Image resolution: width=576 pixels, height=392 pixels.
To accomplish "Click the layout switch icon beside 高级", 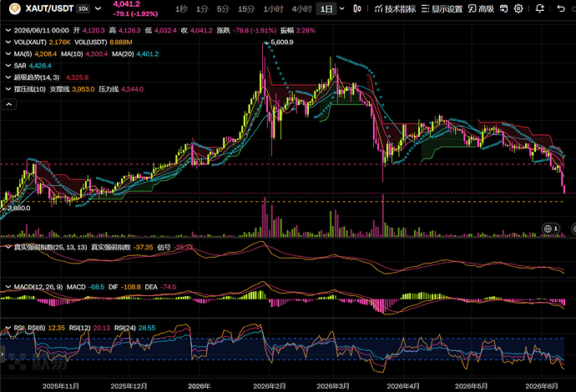I will 504,8.
